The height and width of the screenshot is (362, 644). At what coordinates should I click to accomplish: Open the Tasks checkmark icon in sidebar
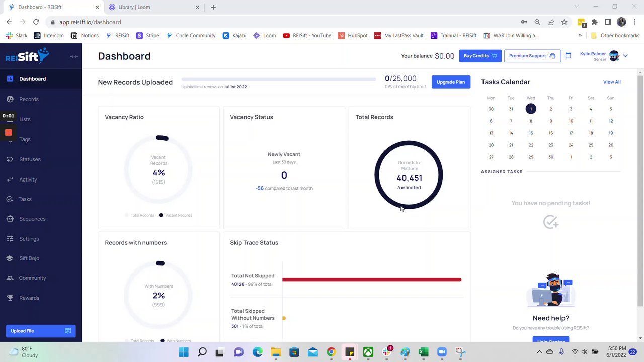coord(10,199)
